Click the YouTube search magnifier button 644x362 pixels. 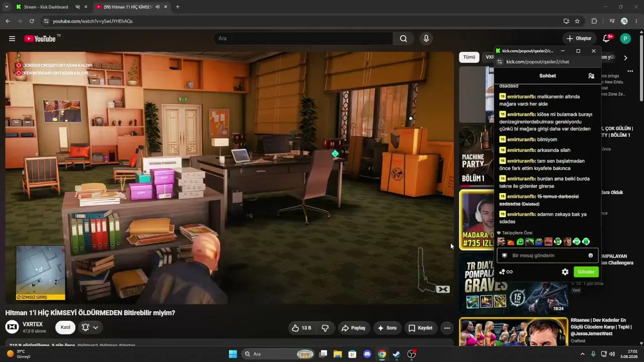click(404, 39)
